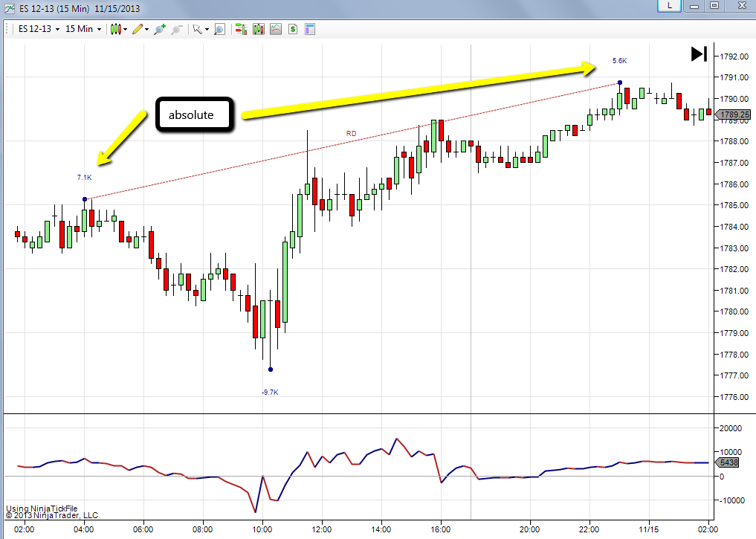Image resolution: width=756 pixels, height=539 pixels.
Task: Open the strategies dollar sign icon
Action: (x=293, y=30)
